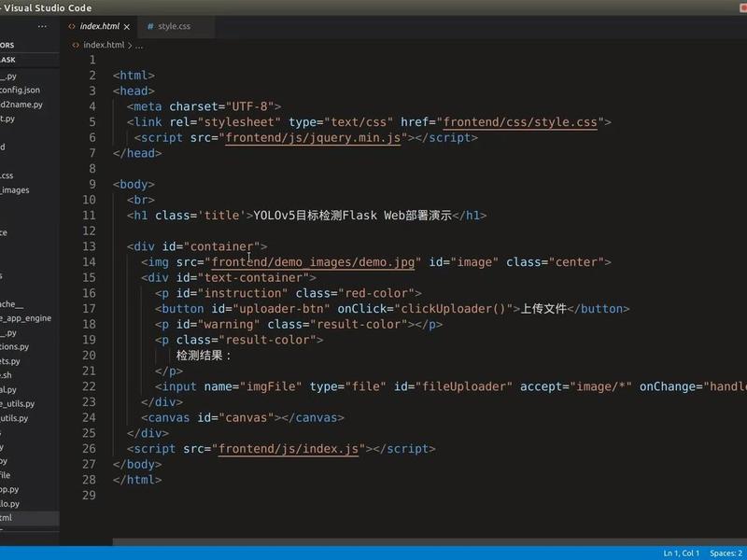Place cursor in the h1 title text YOLOv5
Image resolution: width=747 pixels, height=560 pixels.
(x=275, y=216)
